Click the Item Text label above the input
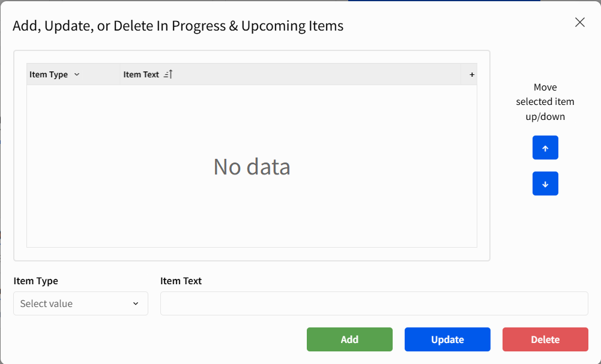The image size is (601, 364). pos(181,281)
